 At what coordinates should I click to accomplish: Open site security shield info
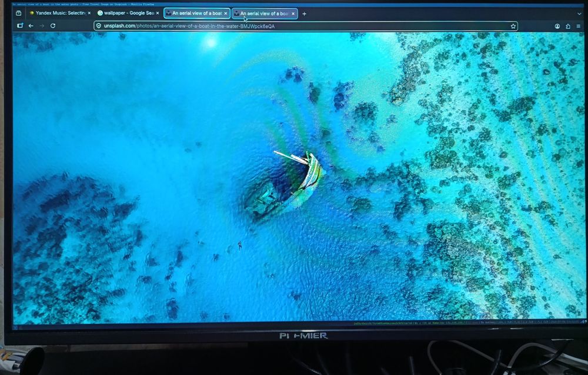(99, 26)
